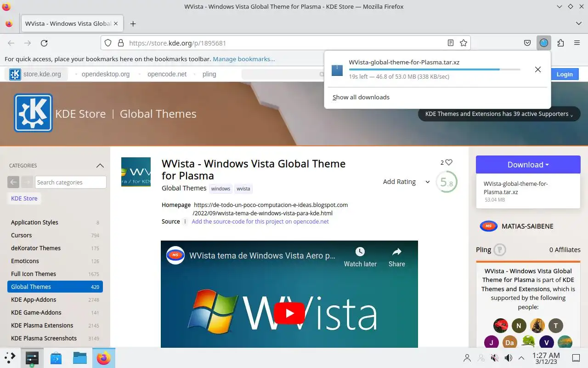Viewport: 588px width, 368px height.
Task: Select the KDE Store category chip
Action: [x=24, y=198]
